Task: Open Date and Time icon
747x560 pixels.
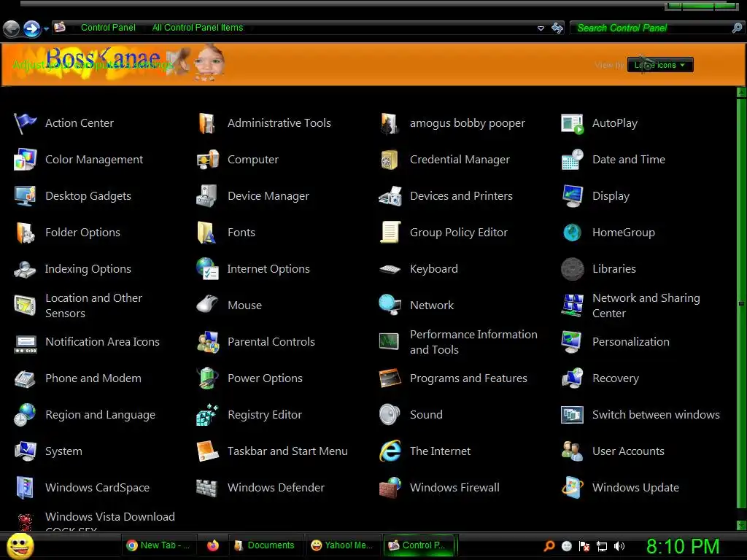Action: (x=572, y=160)
